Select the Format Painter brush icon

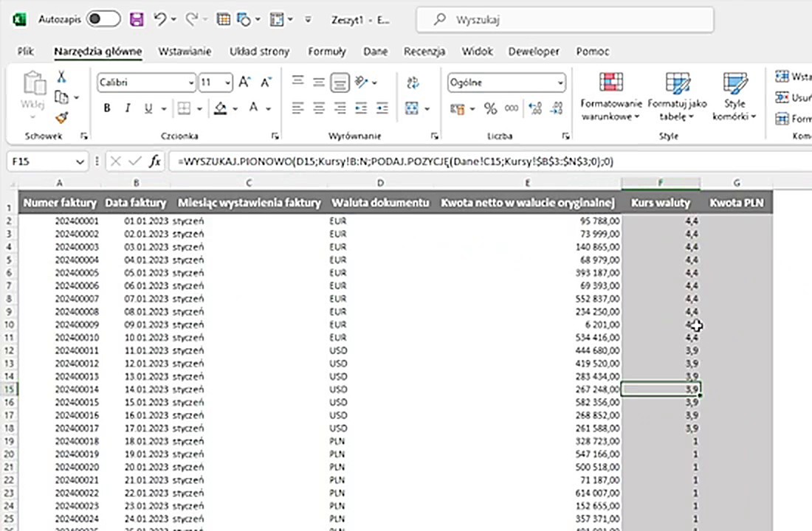click(61, 117)
